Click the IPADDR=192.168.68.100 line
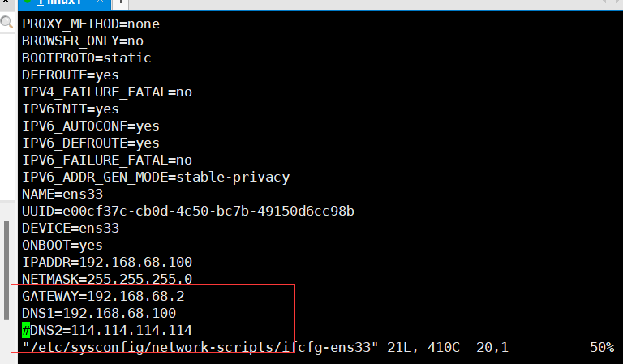This screenshot has width=623, height=364. coord(106,263)
